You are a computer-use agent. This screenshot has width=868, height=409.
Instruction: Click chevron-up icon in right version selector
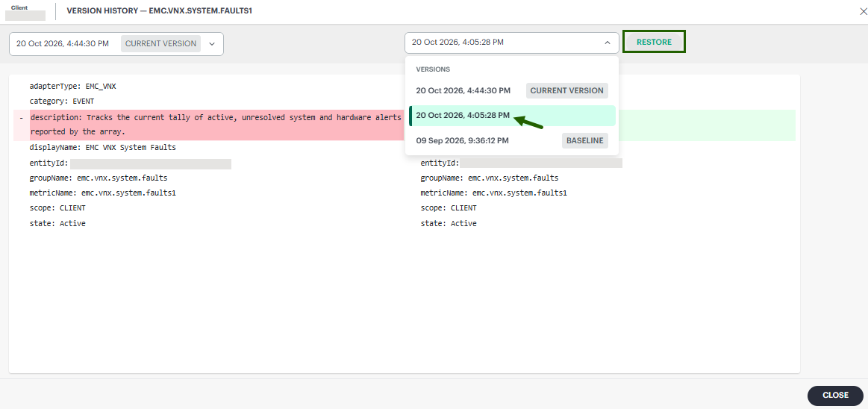(x=607, y=42)
